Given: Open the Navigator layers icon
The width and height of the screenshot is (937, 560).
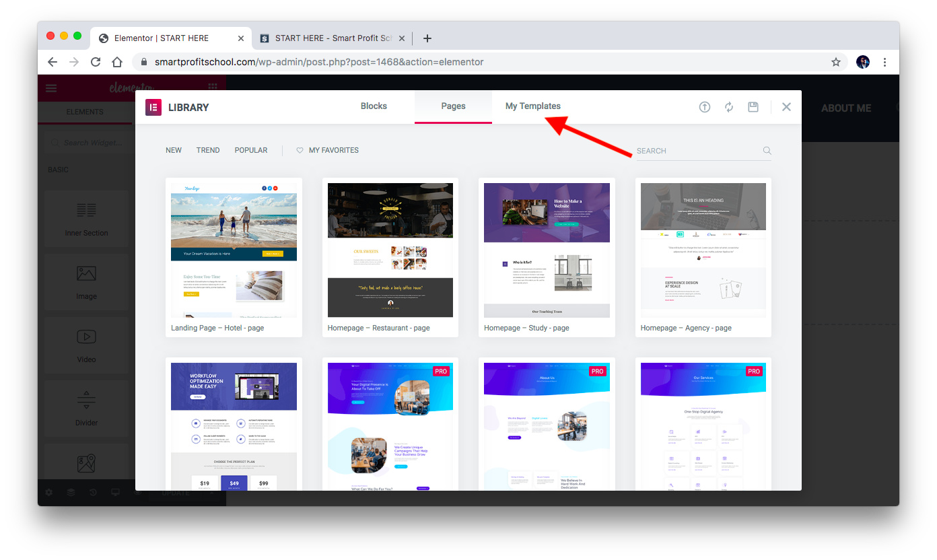Looking at the screenshot, I should 71,493.
